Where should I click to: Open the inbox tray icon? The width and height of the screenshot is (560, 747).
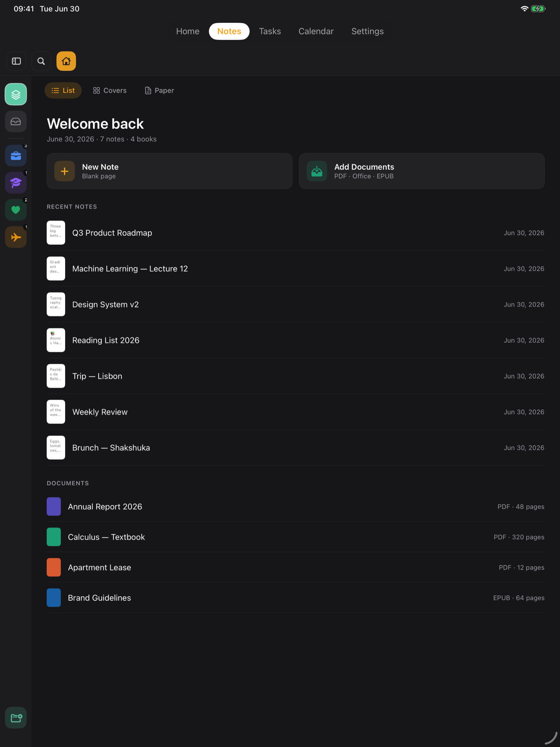coord(16,122)
